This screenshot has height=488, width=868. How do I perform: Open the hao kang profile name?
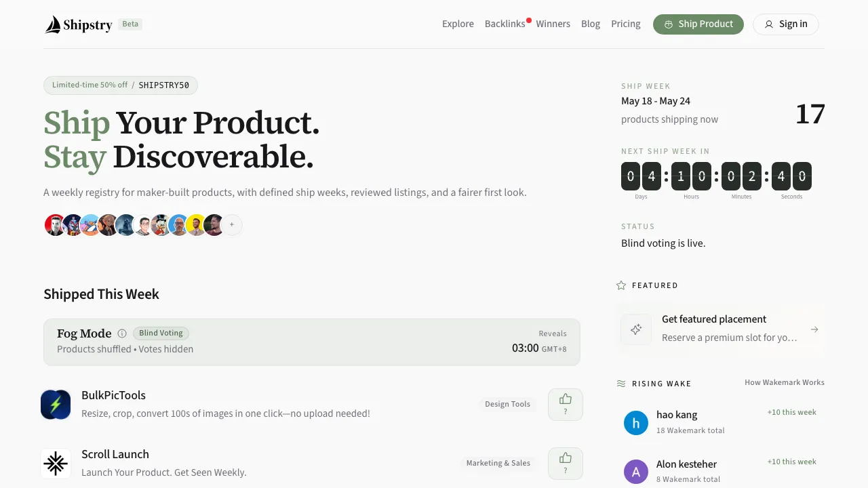click(677, 415)
